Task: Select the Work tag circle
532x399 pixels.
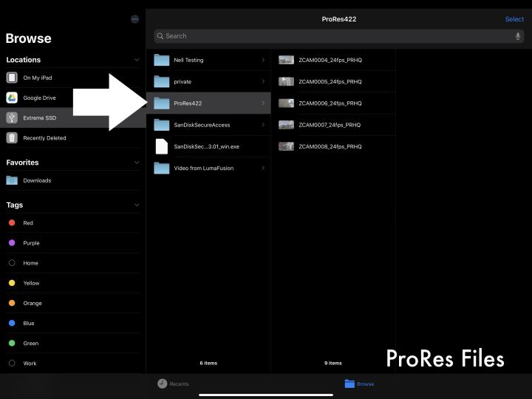Action: point(12,363)
